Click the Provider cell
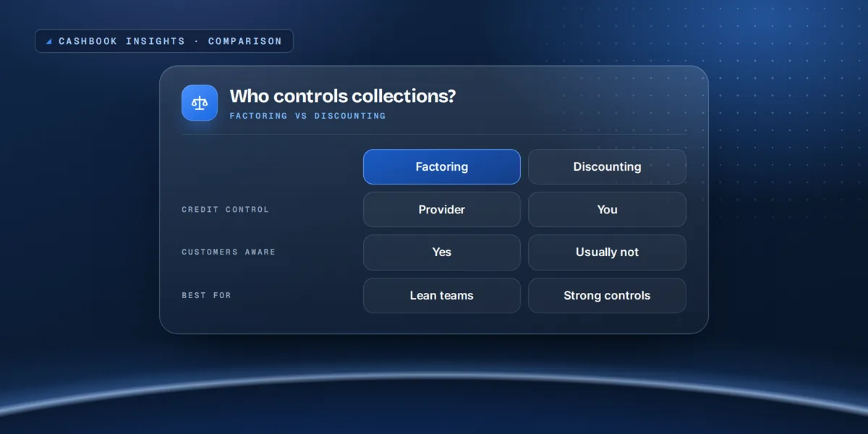The image size is (868, 434). (442, 210)
